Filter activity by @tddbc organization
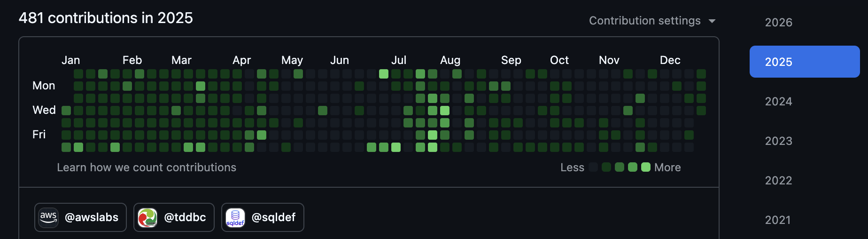Viewport: 868px width, 239px height. point(185,217)
